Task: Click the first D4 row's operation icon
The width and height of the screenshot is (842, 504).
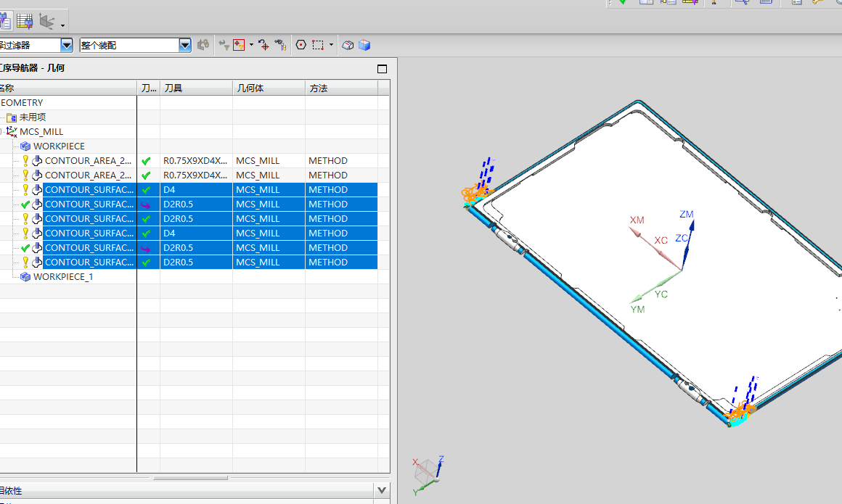Action: click(37, 189)
